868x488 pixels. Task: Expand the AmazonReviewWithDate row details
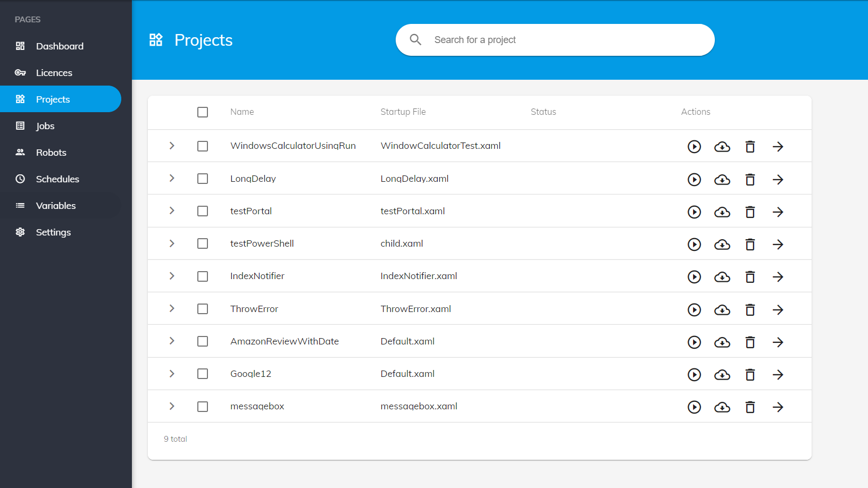172,341
